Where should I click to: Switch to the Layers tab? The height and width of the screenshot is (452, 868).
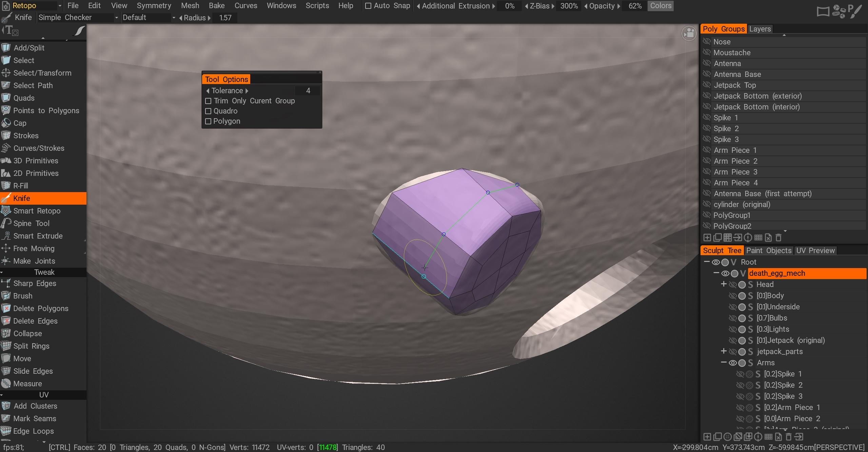tap(760, 29)
